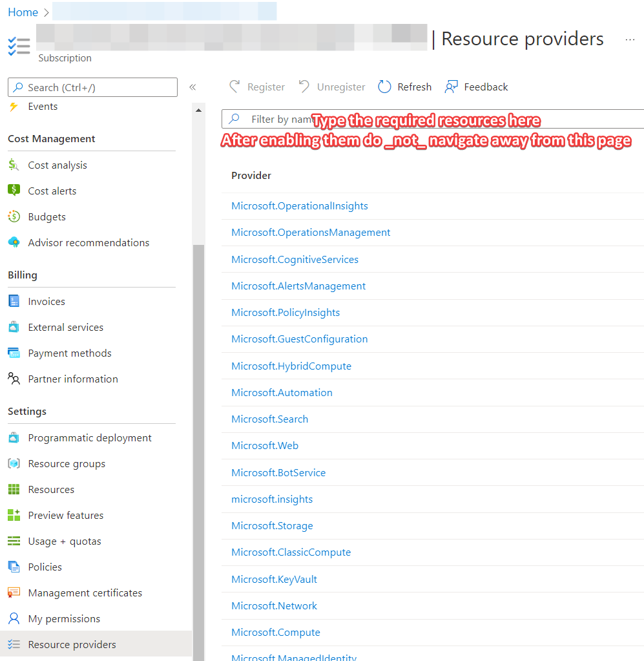Open Budgets menu item
The image size is (644, 661).
(x=47, y=216)
